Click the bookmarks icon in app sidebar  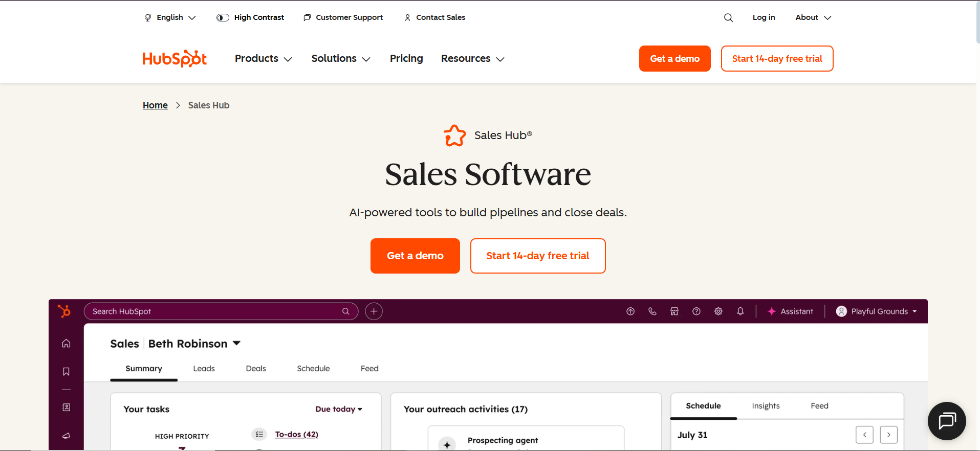[x=66, y=372]
